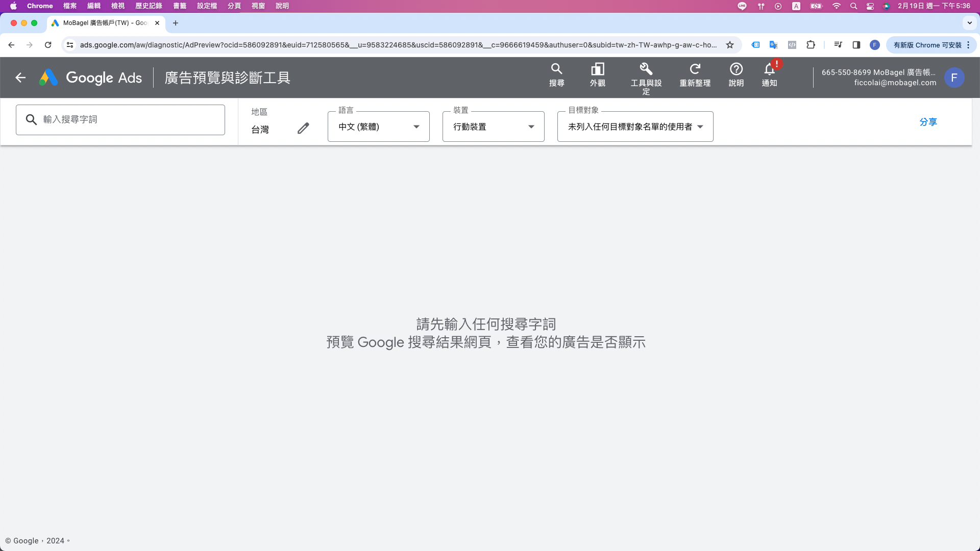The height and width of the screenshot is (551, 980).
Task: Click the browser forward button
Action: tap(30, 45)
